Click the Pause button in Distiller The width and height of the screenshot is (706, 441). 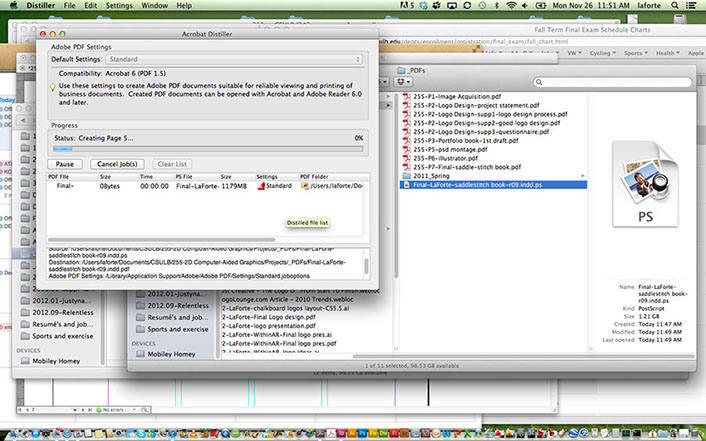pos(65,164)
